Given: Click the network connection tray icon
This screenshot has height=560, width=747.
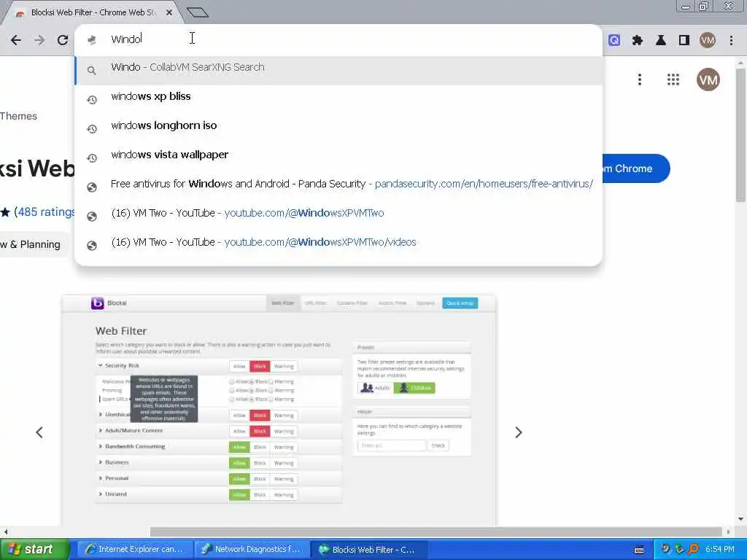Looking at the screenshot, I should point(679,549).
